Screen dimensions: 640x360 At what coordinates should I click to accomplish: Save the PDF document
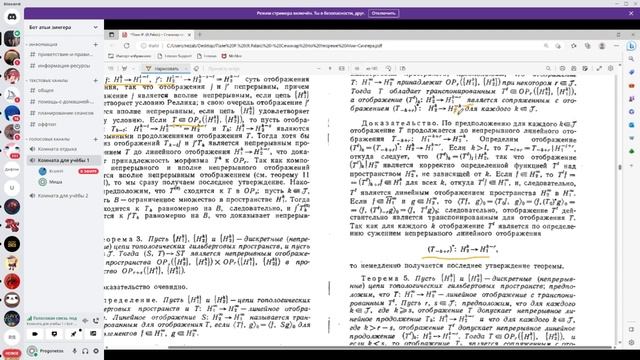573,69
